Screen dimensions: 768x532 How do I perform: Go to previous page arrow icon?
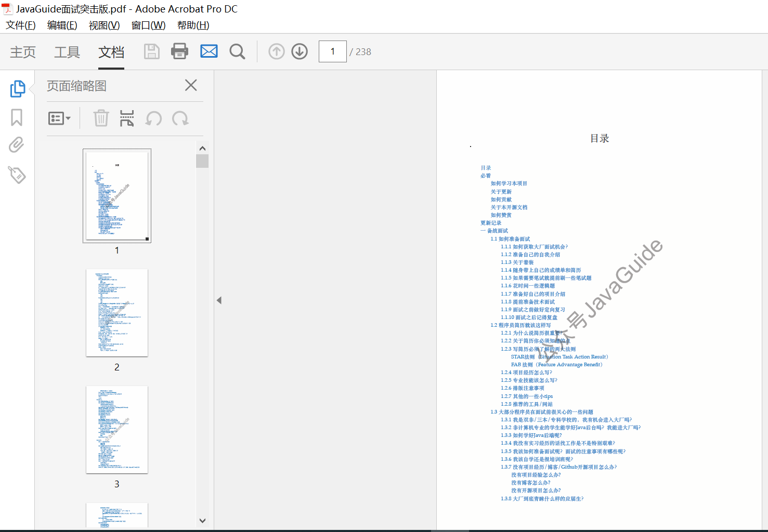(277, 51)
